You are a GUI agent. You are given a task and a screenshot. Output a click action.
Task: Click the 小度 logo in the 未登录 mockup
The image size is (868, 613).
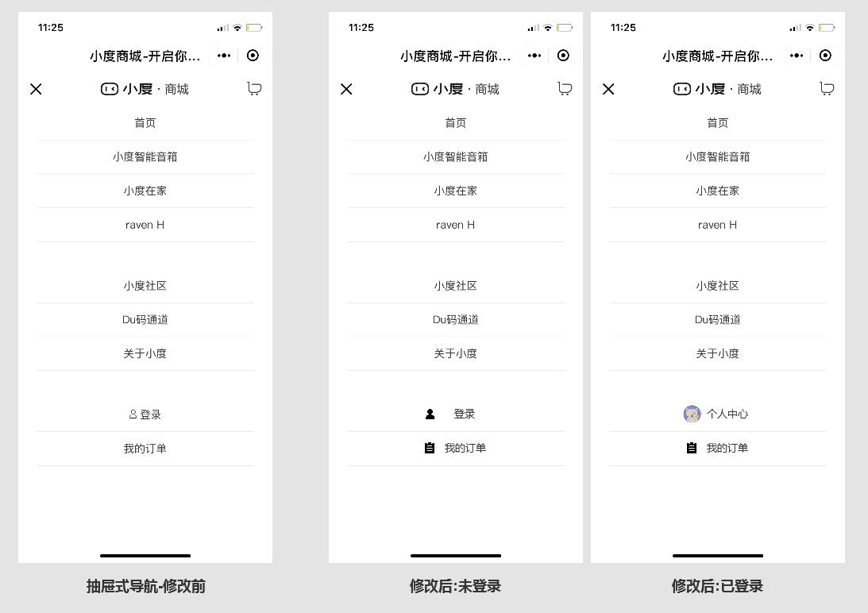(438, 89)
